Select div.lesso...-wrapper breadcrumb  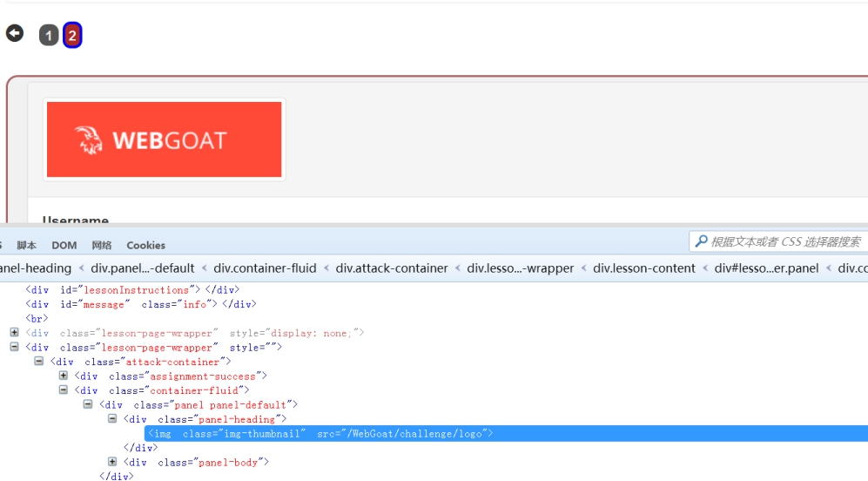point(520,268)
